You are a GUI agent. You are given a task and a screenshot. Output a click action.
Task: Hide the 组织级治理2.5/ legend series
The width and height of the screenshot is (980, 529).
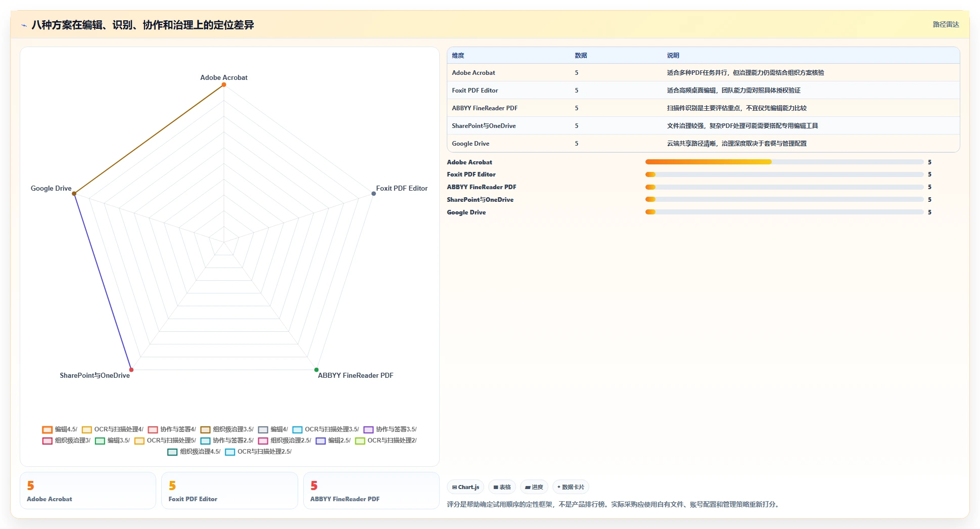(x=284, y=440)
